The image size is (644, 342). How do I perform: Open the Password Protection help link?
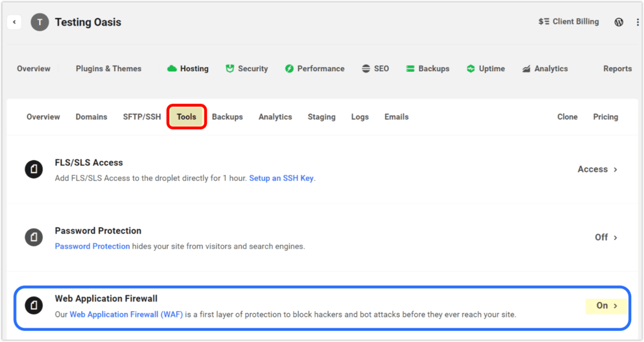point(92,246)
